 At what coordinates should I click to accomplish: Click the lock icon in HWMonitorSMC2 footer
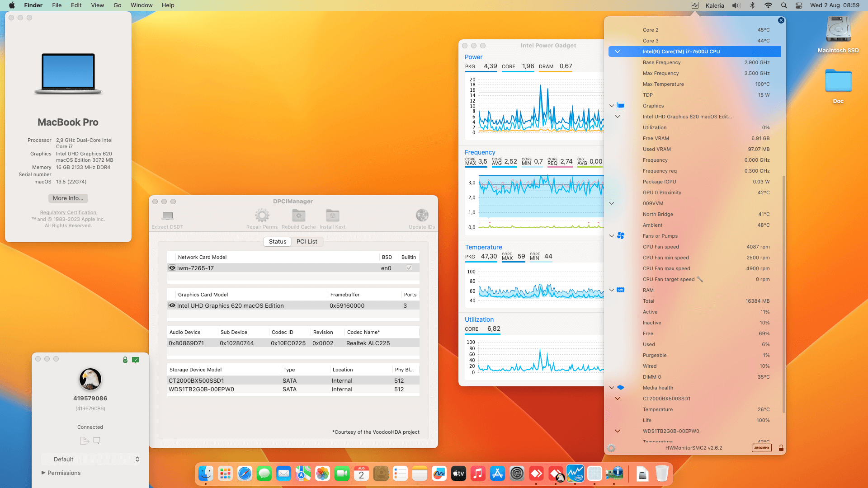tap(781, 448)
